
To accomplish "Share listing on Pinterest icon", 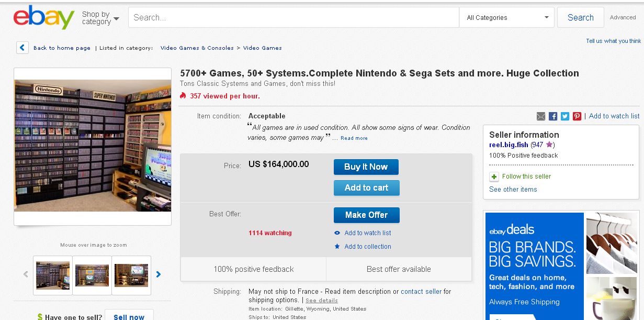I will (x=577, y=116).
